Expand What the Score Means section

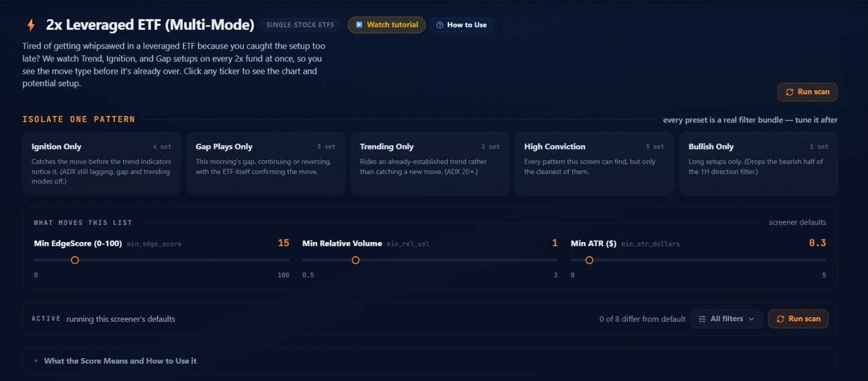pos(430,361)
